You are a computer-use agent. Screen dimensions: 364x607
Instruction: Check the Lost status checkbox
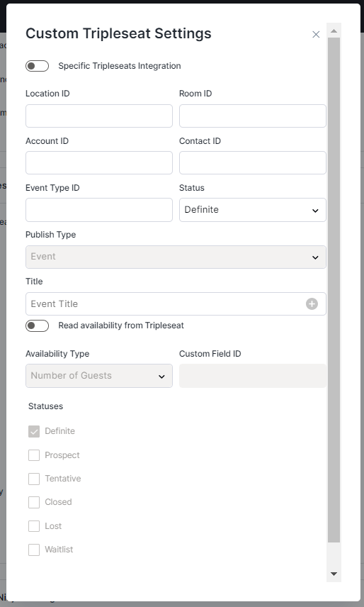tap(34, 526)
